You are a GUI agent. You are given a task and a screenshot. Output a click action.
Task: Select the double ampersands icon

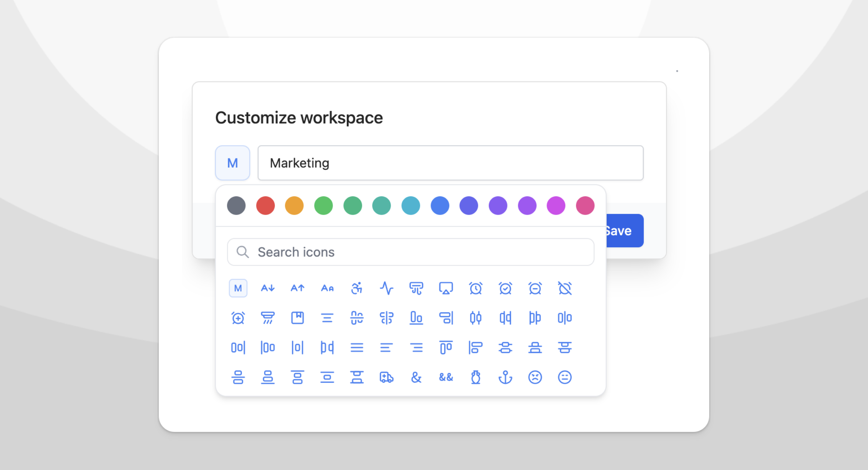point(446,377)
